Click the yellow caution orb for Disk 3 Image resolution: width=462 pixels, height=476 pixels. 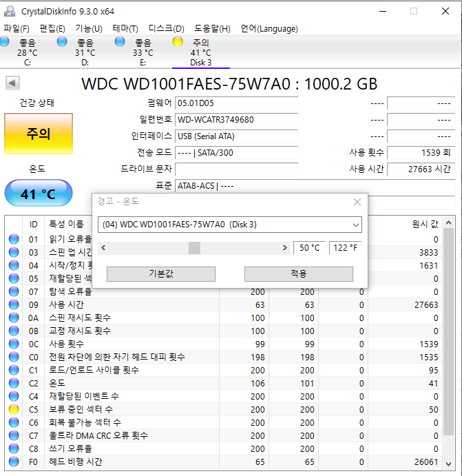tap(178, 41)
